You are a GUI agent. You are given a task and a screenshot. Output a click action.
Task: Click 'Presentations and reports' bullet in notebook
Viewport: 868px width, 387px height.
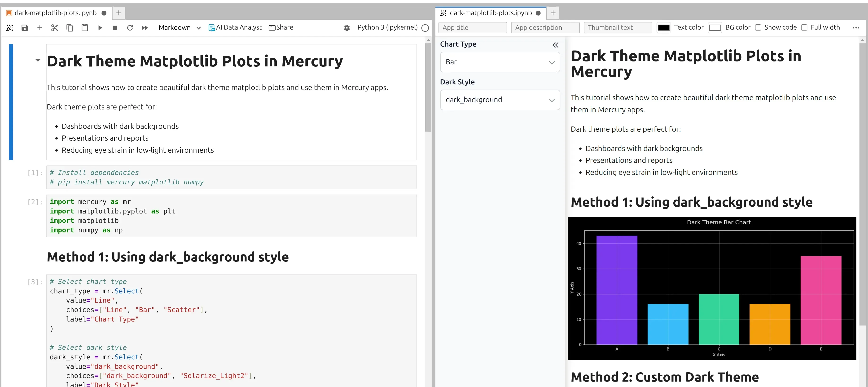105,138
